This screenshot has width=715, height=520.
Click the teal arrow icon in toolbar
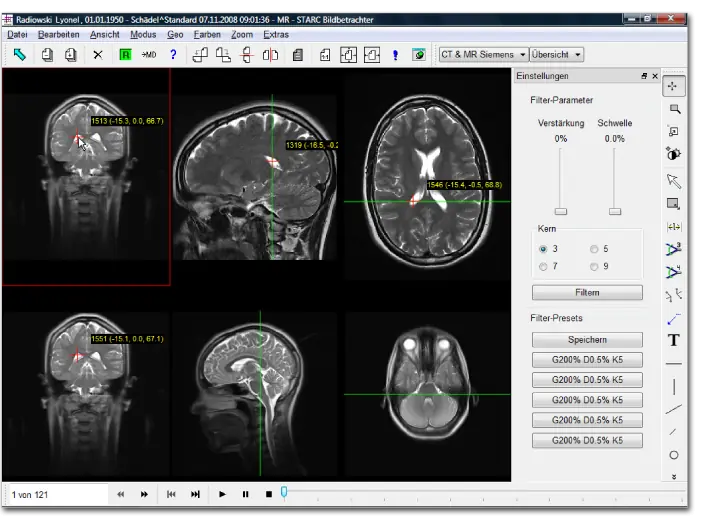(x=20, y=55)
